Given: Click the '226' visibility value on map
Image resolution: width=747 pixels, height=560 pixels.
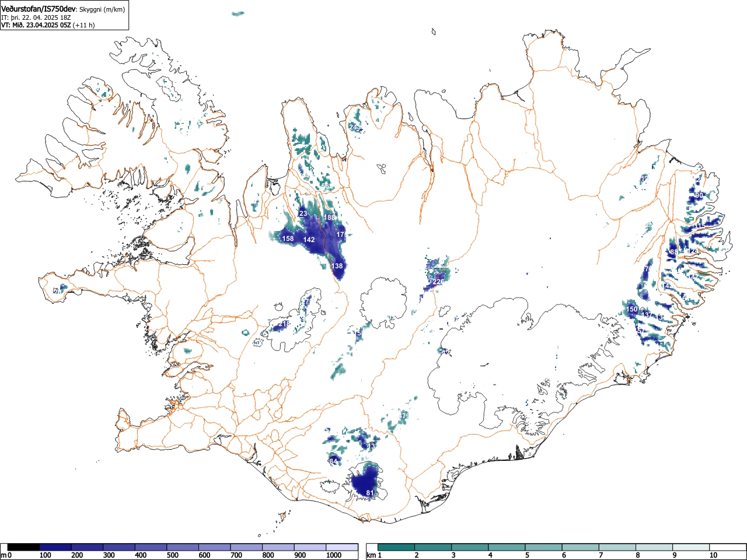Looking at the screenshot, I should [438, 282].
